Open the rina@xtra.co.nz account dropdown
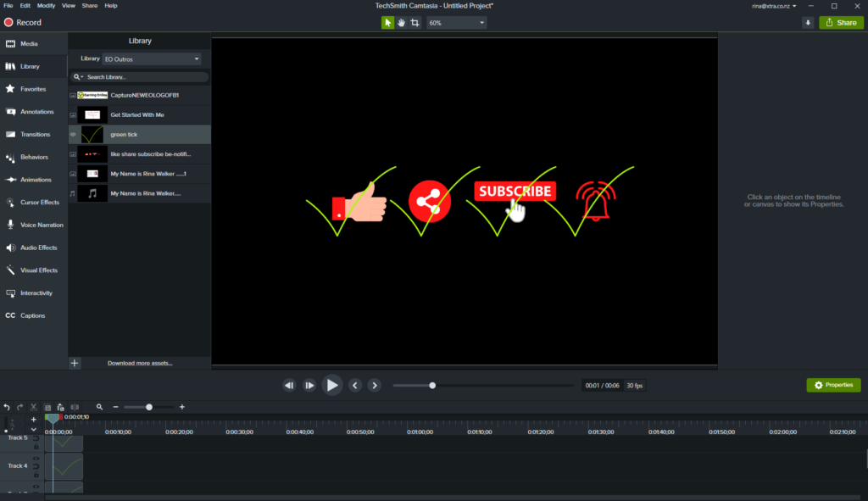Viewport: 868px width, 501px height. (774, 6)
